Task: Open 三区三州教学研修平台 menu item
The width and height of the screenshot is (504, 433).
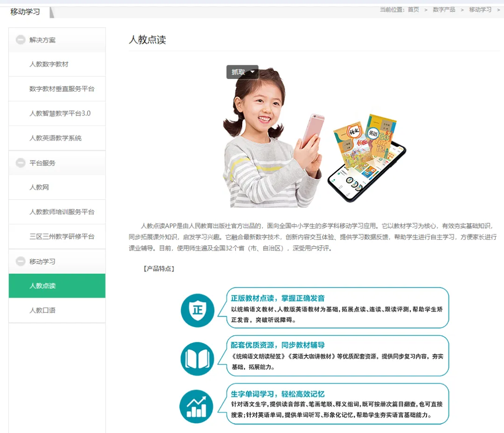Action: (57, 236)
